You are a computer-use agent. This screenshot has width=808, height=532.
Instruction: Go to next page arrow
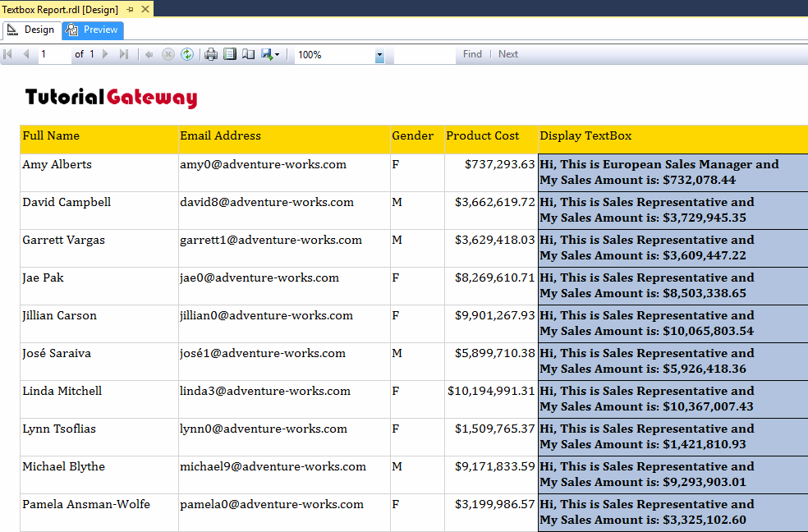click(x=105, y=54)
